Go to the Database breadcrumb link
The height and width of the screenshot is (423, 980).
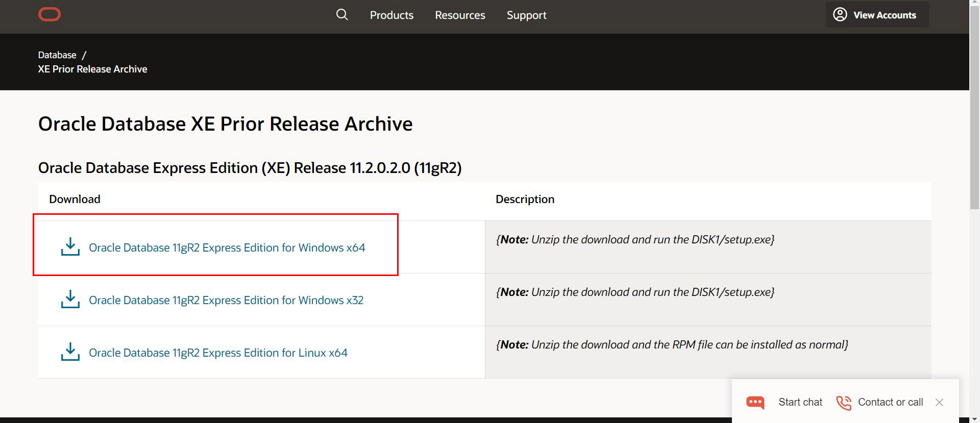57,55
